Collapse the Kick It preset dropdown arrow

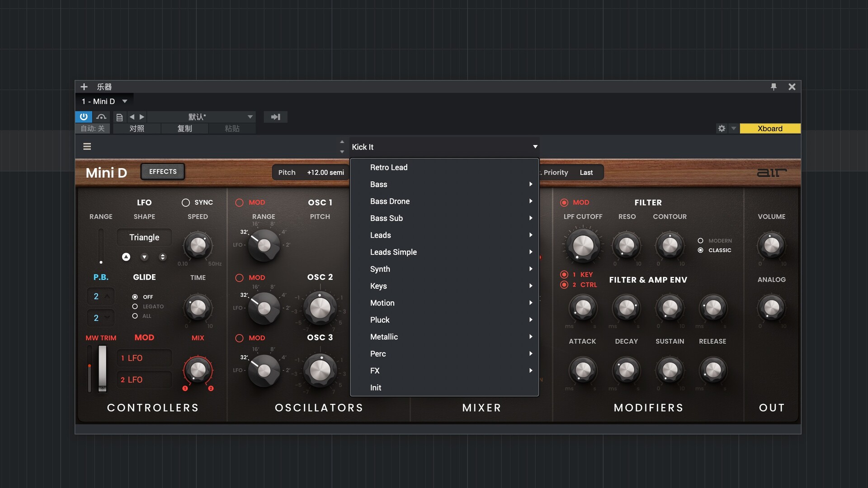click(x=535, y=147)
